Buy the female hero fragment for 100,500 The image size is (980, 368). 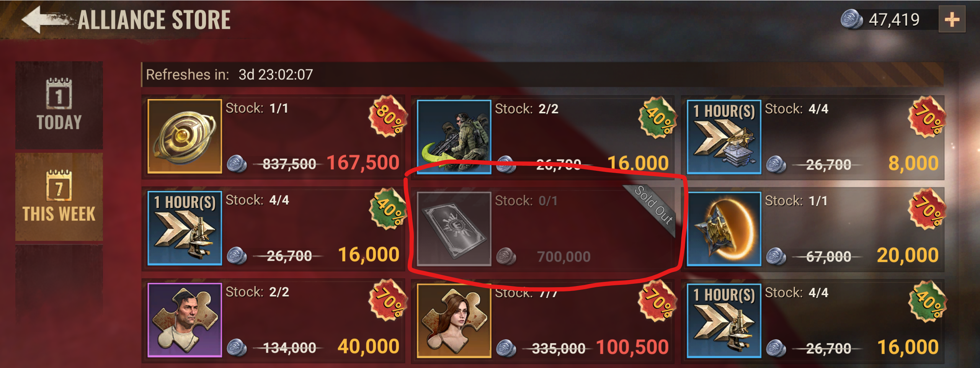pyautogui.click(x=632, y=347)
